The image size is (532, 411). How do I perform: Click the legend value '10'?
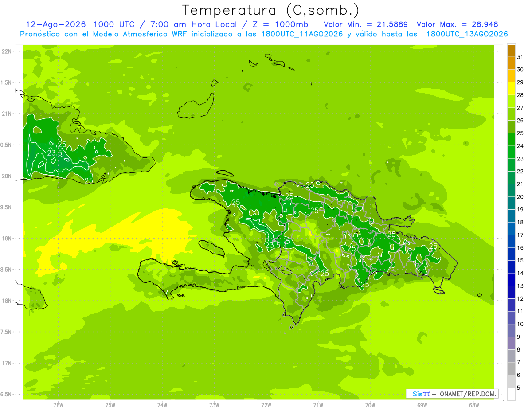[520, 324]
